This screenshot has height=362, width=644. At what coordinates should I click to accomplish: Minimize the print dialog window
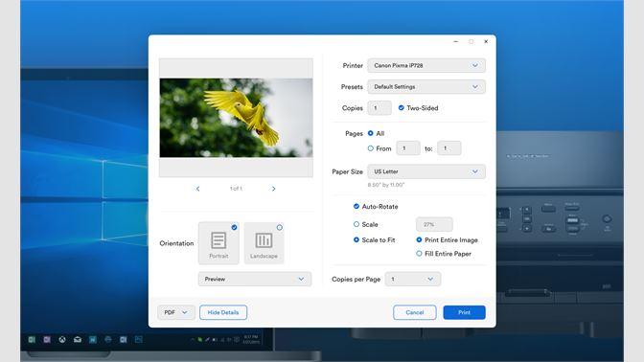point(455,41)
